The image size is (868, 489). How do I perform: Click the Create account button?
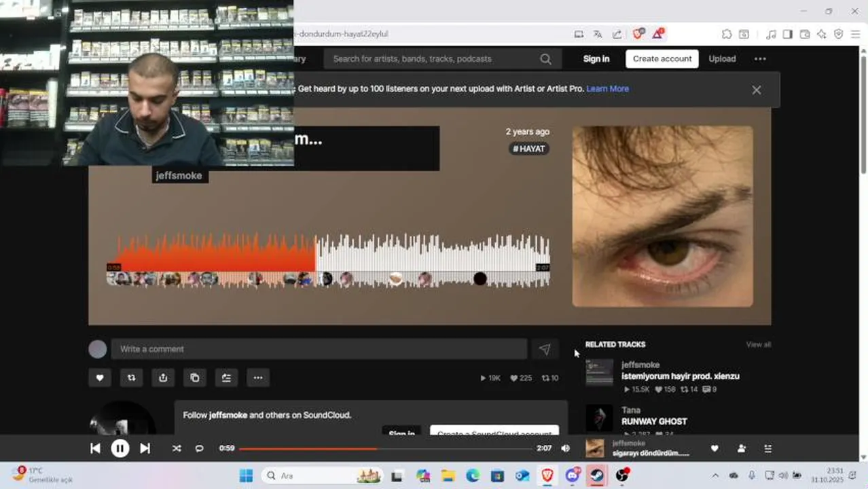click(662, 59)
